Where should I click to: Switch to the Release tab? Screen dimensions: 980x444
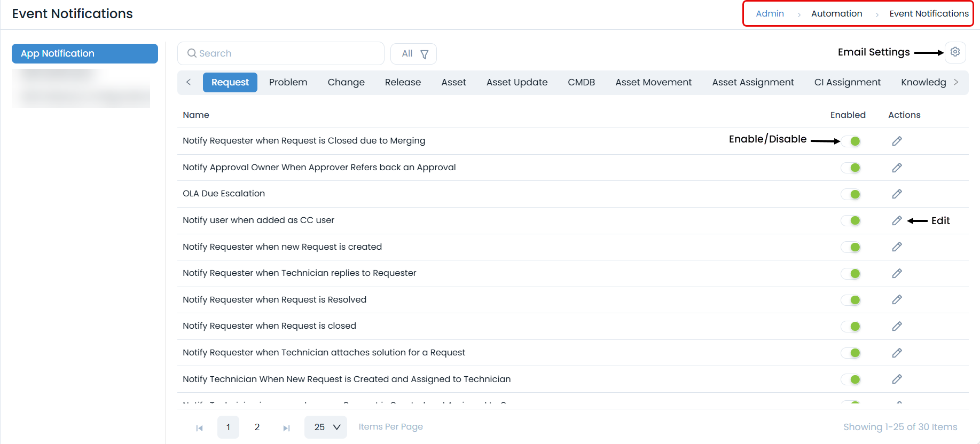coord(403,82)
